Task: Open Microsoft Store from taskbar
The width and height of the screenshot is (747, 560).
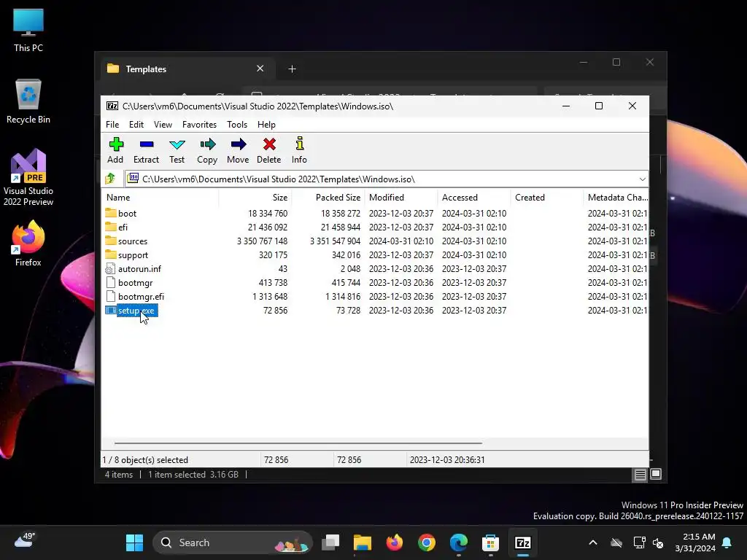Action: click(x=490, y=542)
